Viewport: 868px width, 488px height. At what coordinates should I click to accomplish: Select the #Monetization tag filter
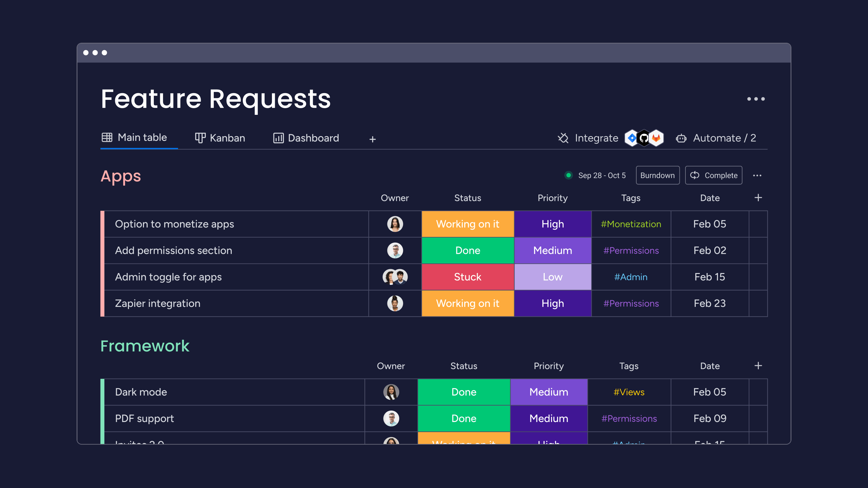coord(631,224)
